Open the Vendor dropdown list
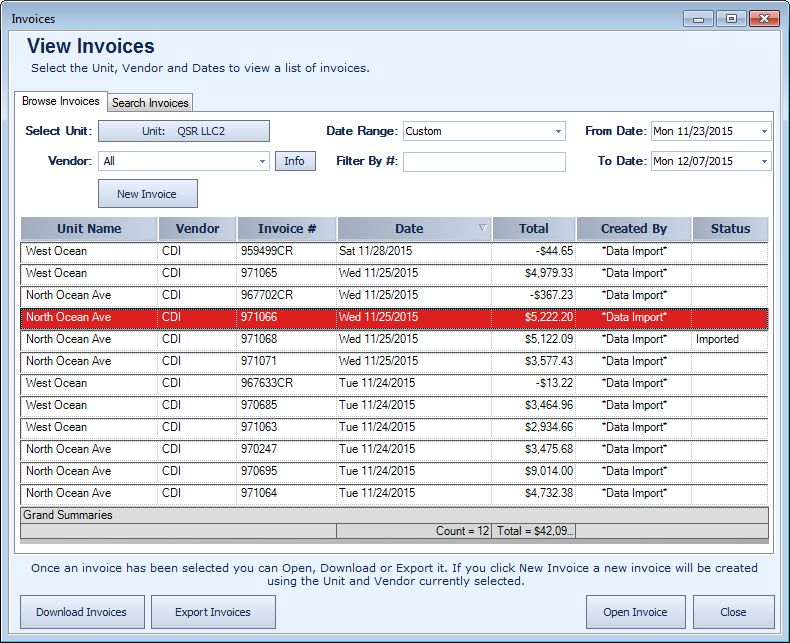The width and height of the screenshot is (790, 643). pyautogui.click(x=263, y=161)
